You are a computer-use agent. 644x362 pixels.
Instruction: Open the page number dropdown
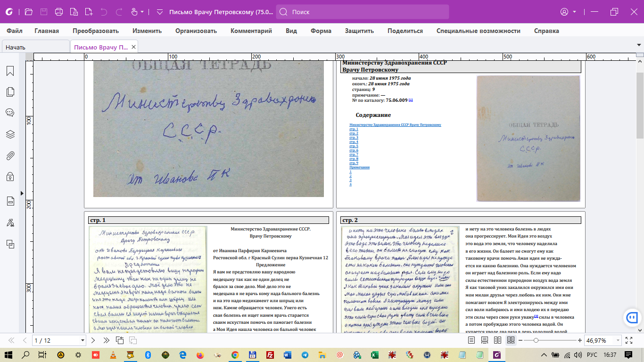(83, 340)
